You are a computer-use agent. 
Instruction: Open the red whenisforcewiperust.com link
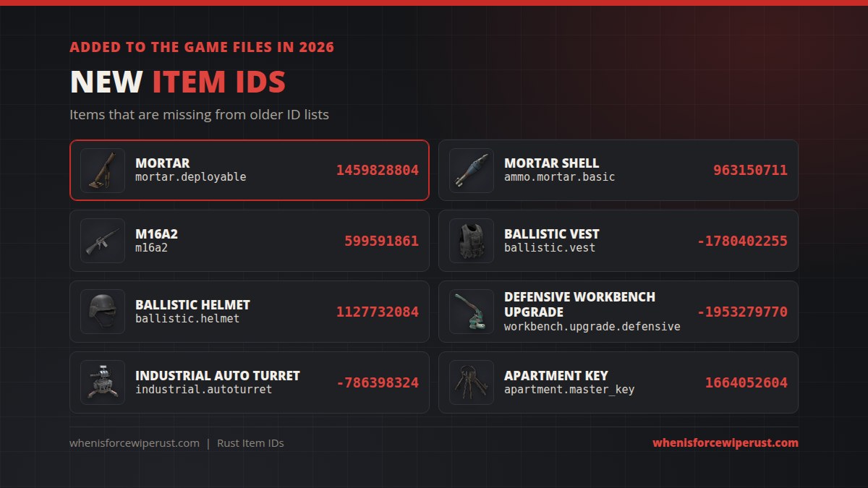(x=726, y=443)
